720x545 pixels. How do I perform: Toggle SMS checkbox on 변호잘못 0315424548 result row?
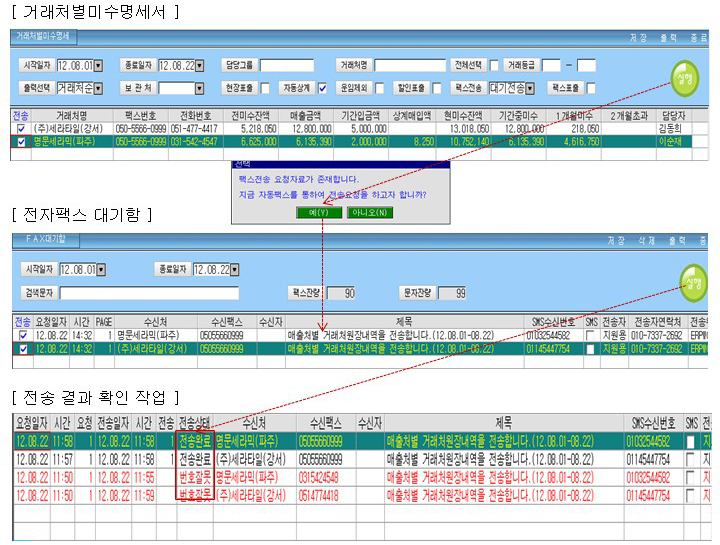click(x=690, y=478)
